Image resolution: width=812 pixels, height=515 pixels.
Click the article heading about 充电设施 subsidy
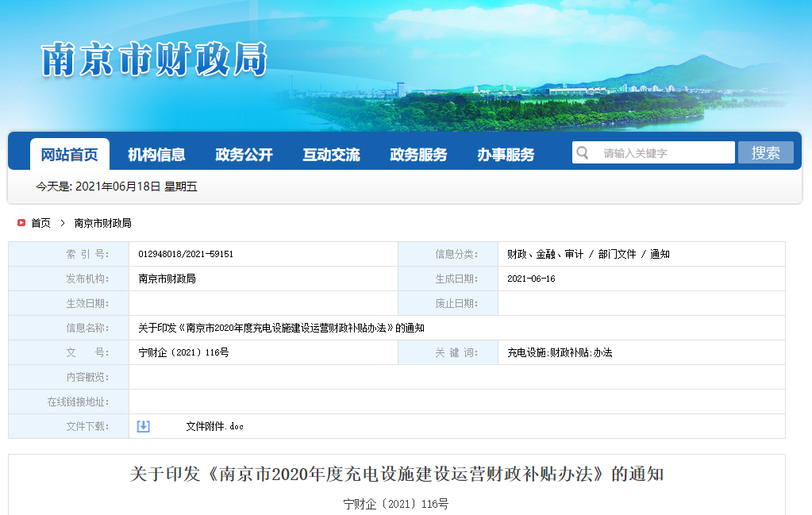click(396, 475)
